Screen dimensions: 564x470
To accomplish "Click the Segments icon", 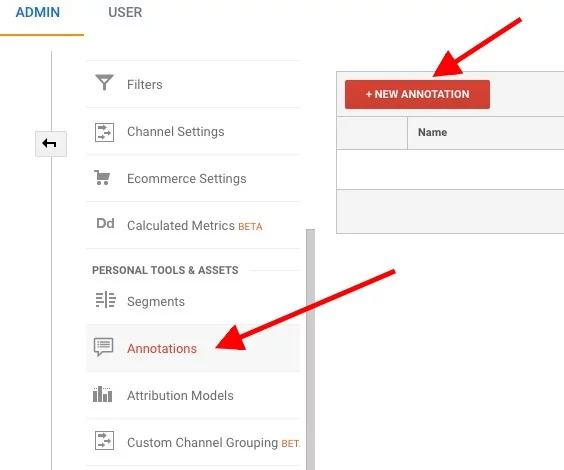I will click(105, 300).
